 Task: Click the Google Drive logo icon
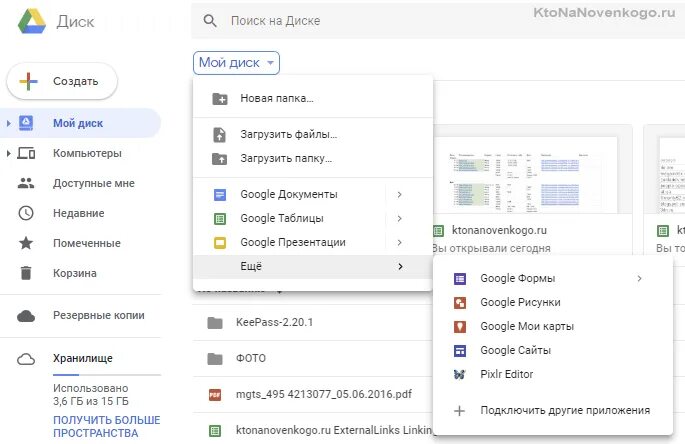(x=31, y=22)
